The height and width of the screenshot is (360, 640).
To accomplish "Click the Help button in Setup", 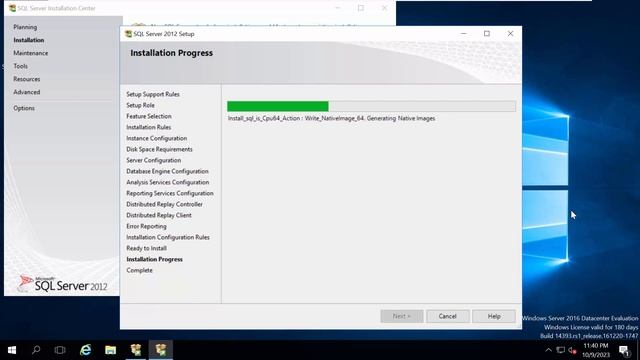I will point(494,316).
